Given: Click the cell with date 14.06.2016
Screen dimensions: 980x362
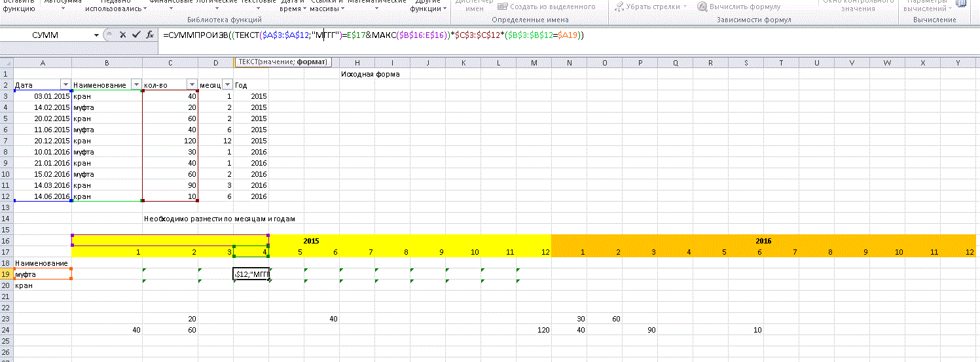Looking at the screenshot, I should click(x=43, y=196).
